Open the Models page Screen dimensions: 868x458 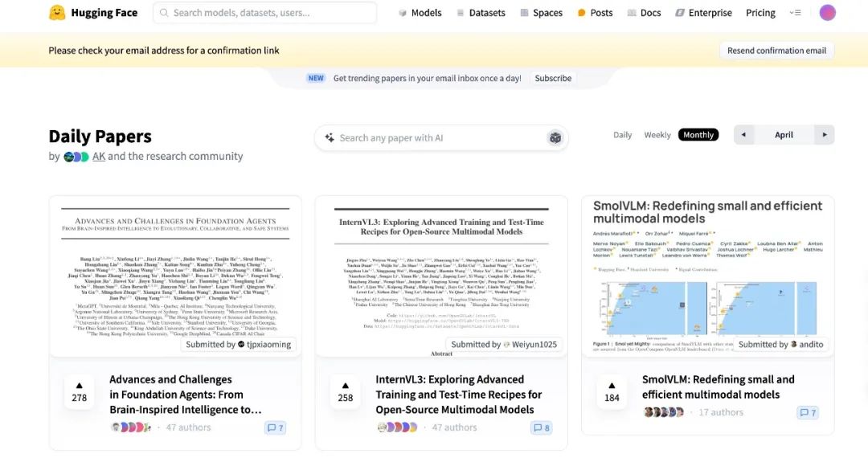(420, 13)
